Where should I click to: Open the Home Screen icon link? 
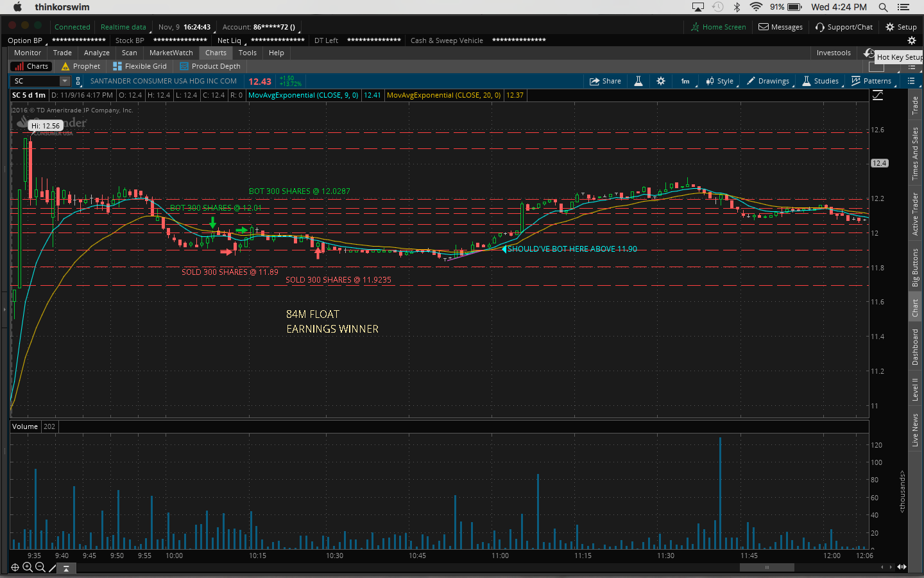click(x=718, y=27)
